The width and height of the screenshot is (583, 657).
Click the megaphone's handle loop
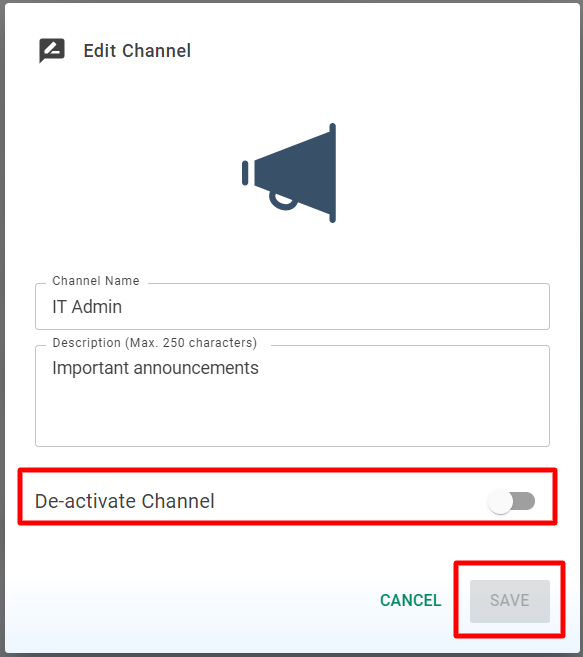click(284, 202)
